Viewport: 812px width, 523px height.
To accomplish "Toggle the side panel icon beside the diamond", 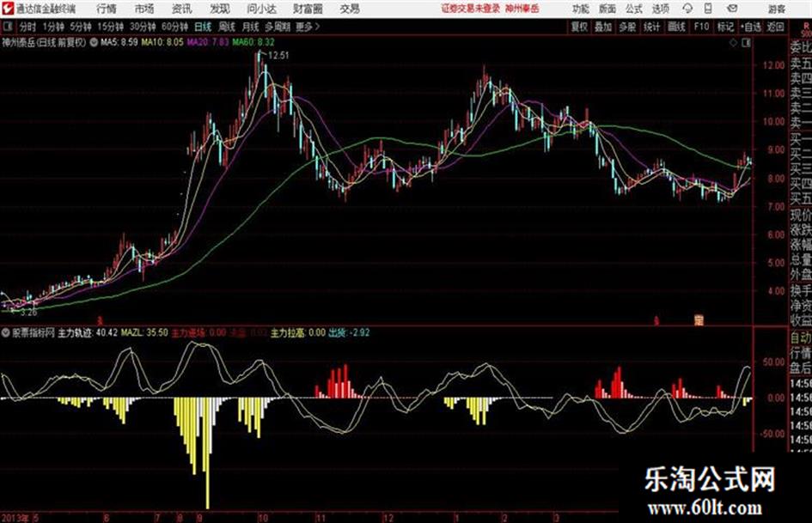I will (746, 43).
